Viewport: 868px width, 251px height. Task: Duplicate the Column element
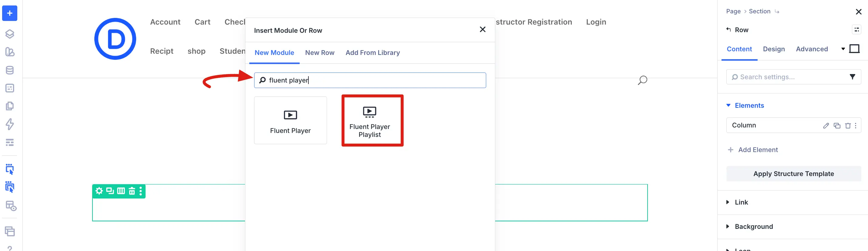[x=837, y=126]
